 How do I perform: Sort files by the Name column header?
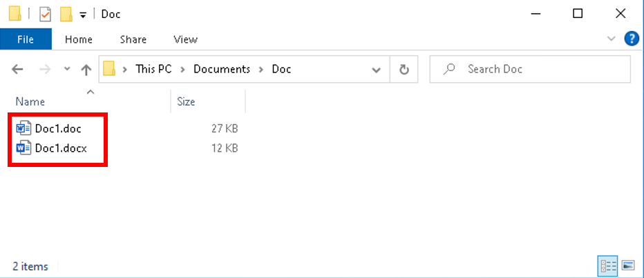pyautogui.click(x=30, y=101)
